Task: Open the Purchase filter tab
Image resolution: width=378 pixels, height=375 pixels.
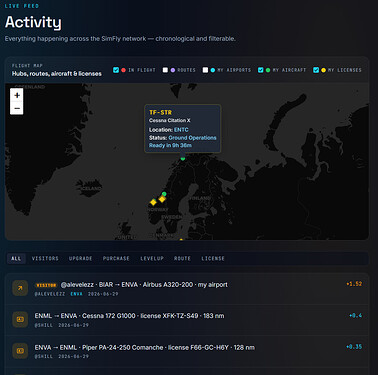Action: pyautogui.click(x=116, y=258)
